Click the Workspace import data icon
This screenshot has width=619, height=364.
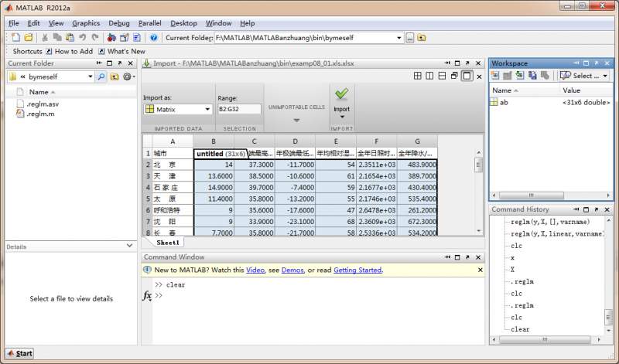pyautogui.click(x=520, y=75)
